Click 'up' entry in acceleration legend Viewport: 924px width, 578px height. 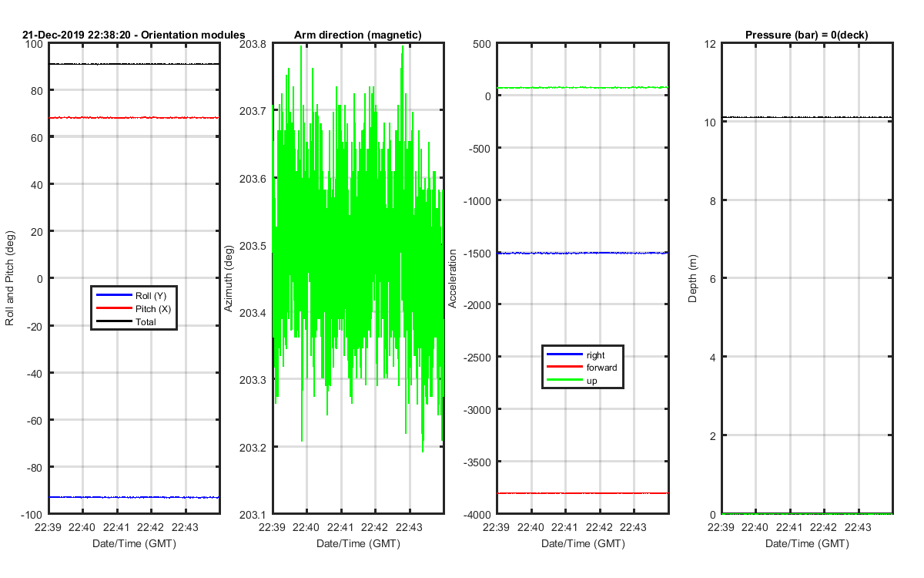click(x=591, y=381)
